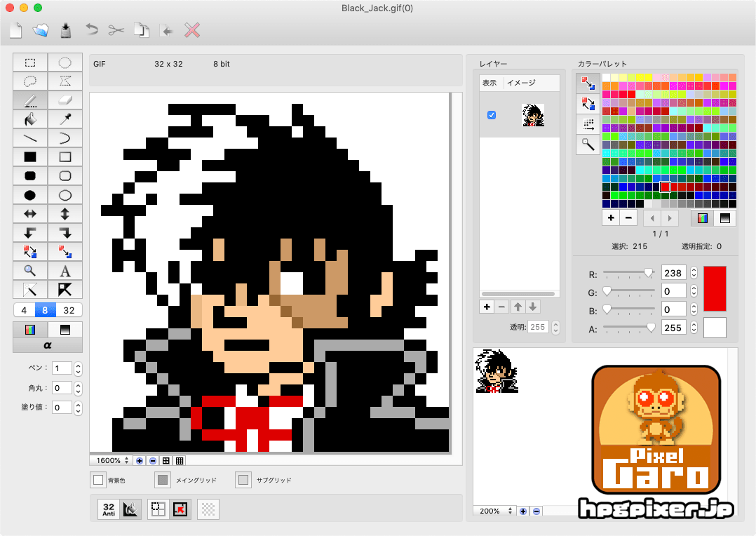Pick the straight line tool

[30, 138]
